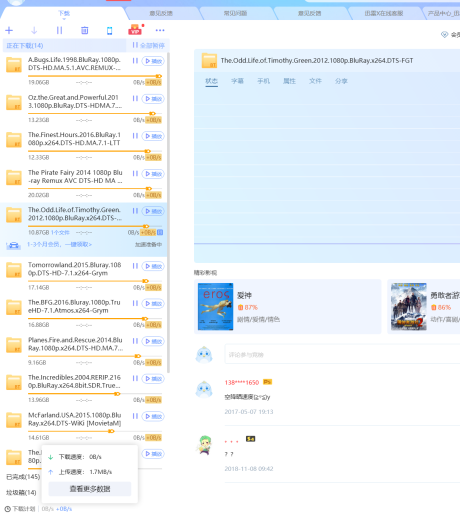
Task: Click the 爱神 movie title text
Action: point(244,295)
